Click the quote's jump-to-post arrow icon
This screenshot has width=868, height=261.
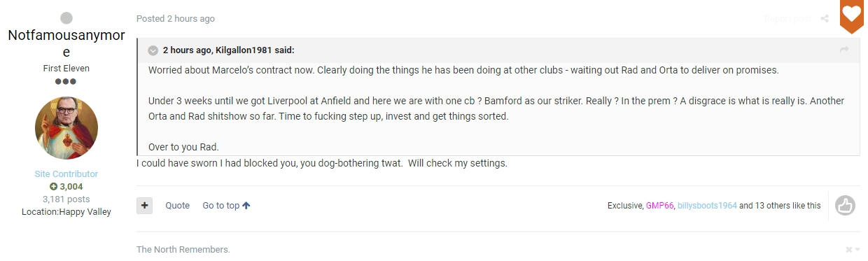pyautogui.click(x=844, y=50)
